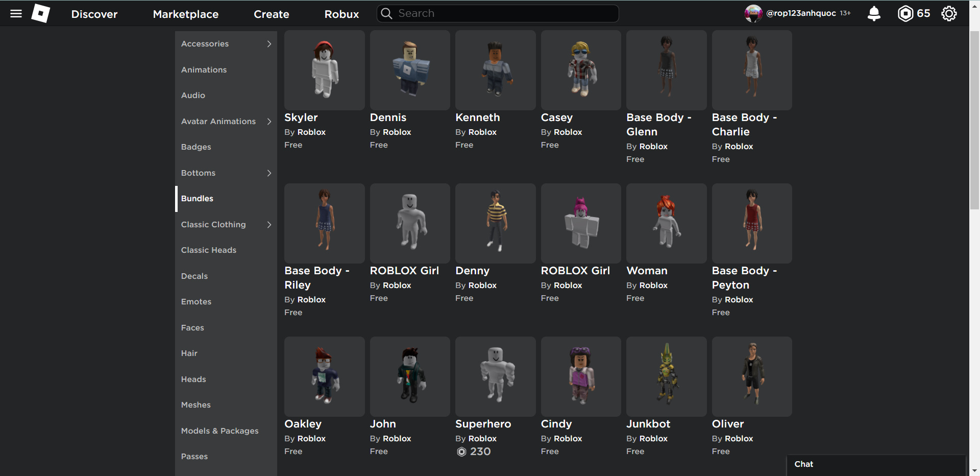This screenshot has width=980, height=476.
Task: Expand the Bottoms category chevron
Action: [269, 173]
